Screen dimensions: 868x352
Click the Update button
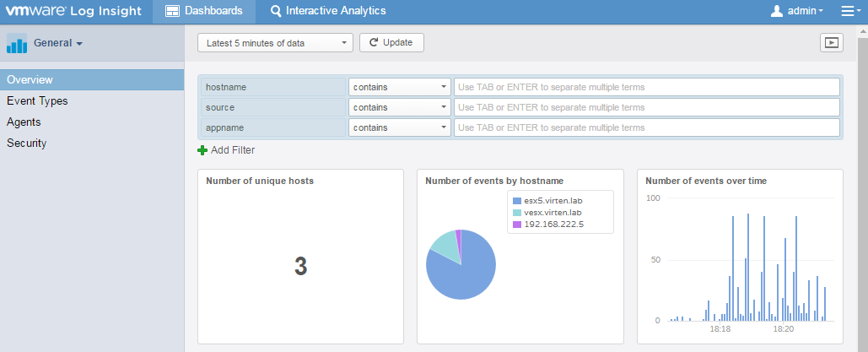point(391,43)
